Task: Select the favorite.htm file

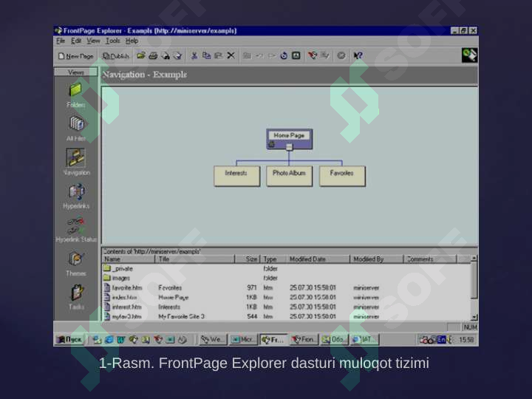Action: pyautogui.click(x=287, y=287)
